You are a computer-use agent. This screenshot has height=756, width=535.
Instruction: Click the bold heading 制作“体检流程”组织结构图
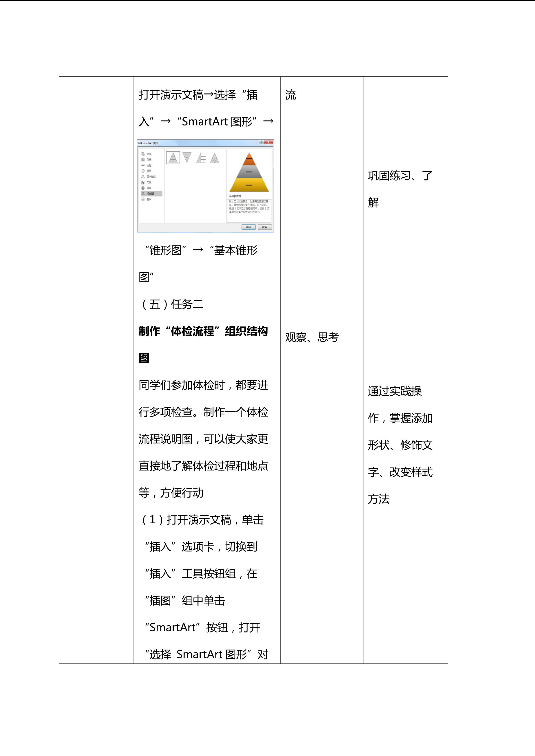click(203, 344)
